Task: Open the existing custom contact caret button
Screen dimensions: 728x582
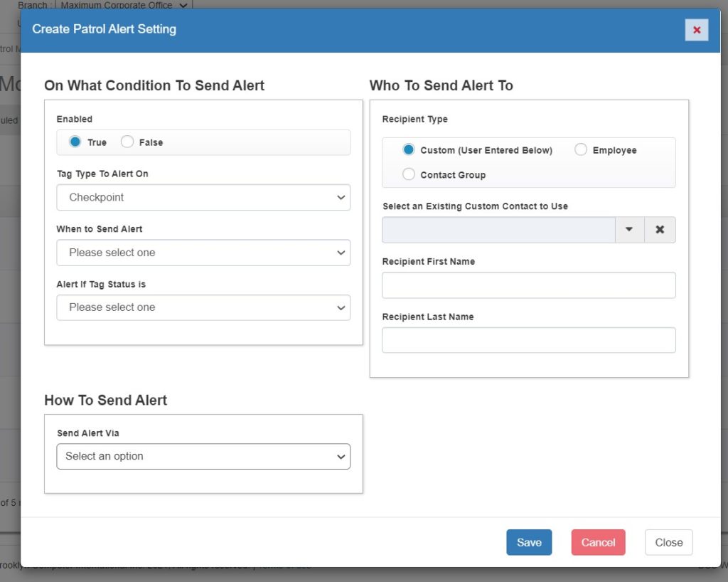Action: pyautogui.click(x=629, y=230)
